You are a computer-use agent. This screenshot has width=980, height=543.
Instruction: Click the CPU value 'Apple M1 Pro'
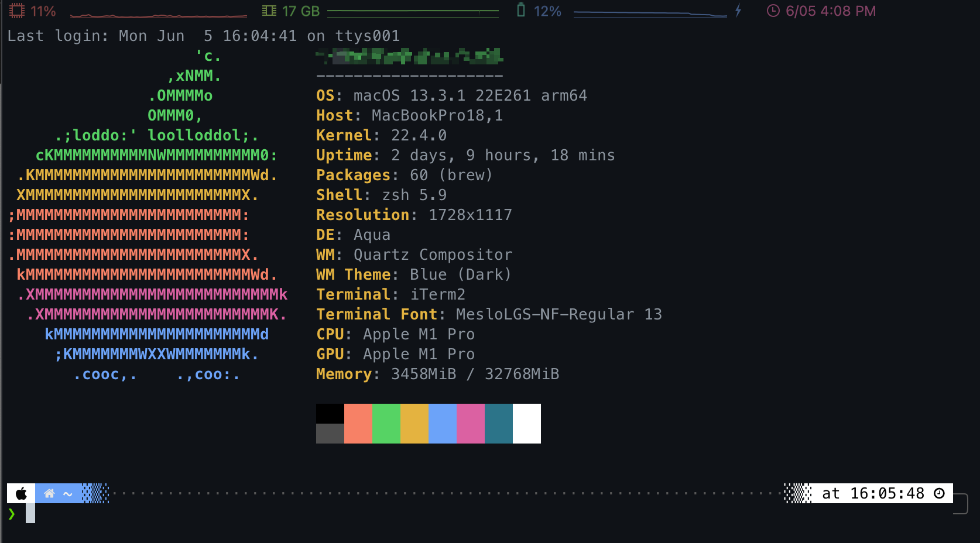point(419,334)
